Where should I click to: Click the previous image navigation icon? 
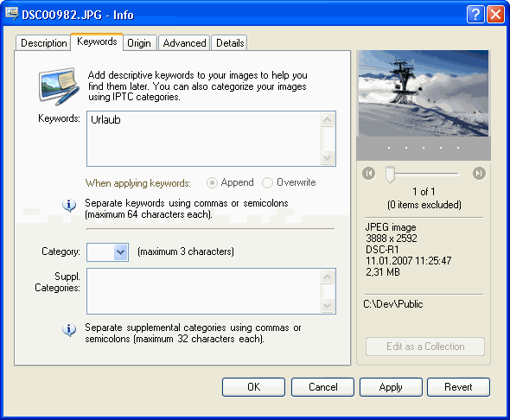[x=368, y=173]
